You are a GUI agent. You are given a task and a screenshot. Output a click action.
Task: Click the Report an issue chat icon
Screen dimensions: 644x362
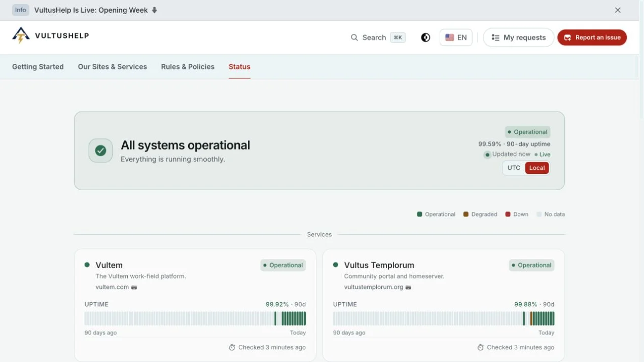point(567,38)
